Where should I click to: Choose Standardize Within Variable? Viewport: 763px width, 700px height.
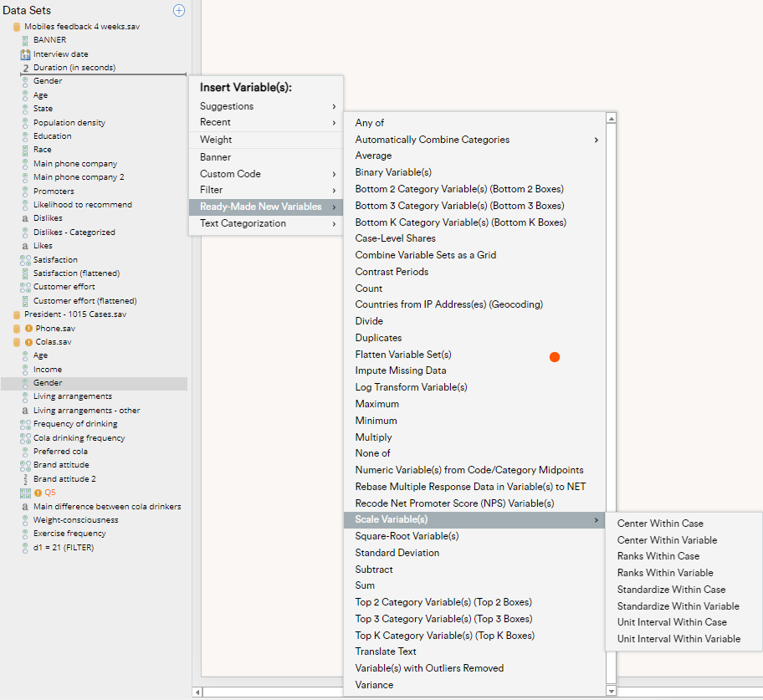(684, 606)
